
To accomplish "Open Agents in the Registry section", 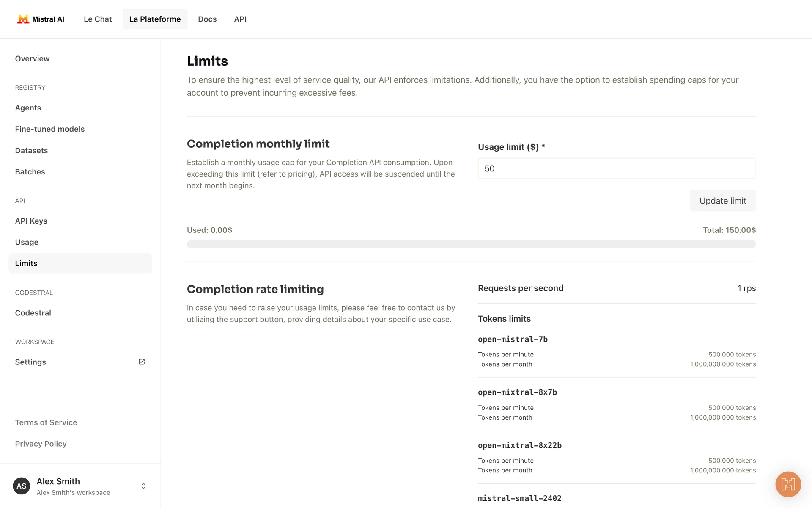I will pyautogui.click(x=28, y=108).
